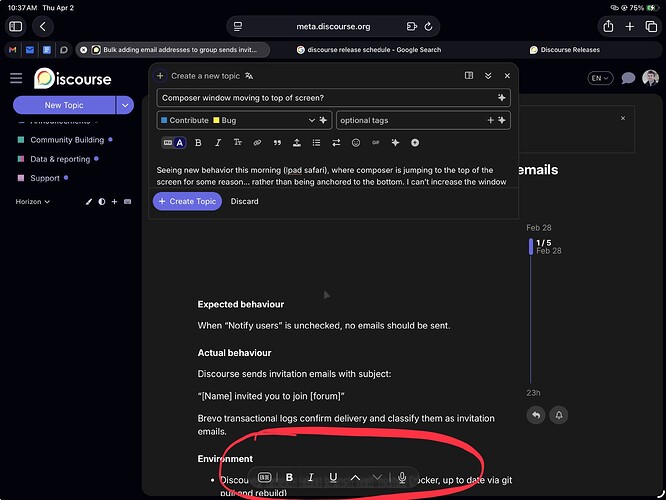
Task: Toggle text direction arrows icon in composer
Action: coord(336,143)
